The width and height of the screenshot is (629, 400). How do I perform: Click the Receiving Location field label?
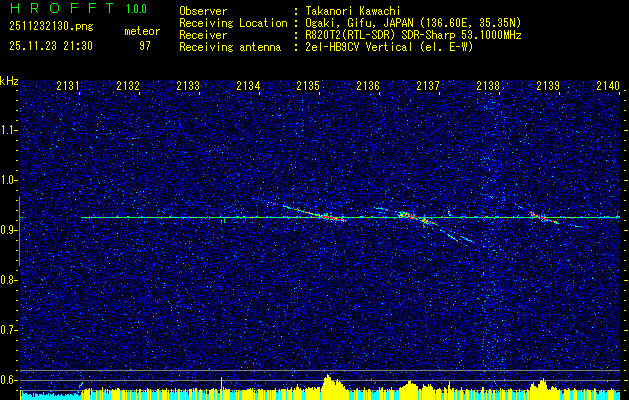point(233,23)
